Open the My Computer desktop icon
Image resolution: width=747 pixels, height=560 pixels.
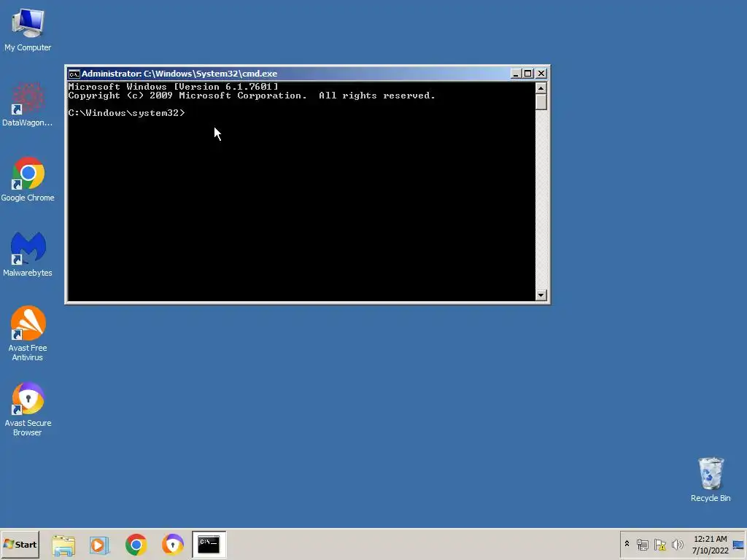[28, 29]
